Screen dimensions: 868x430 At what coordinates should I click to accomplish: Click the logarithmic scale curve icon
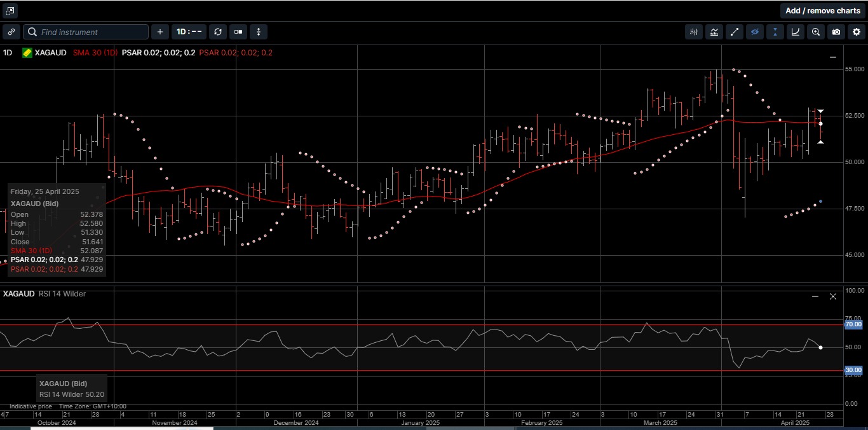pyautogui.click(x=796, y=32)
